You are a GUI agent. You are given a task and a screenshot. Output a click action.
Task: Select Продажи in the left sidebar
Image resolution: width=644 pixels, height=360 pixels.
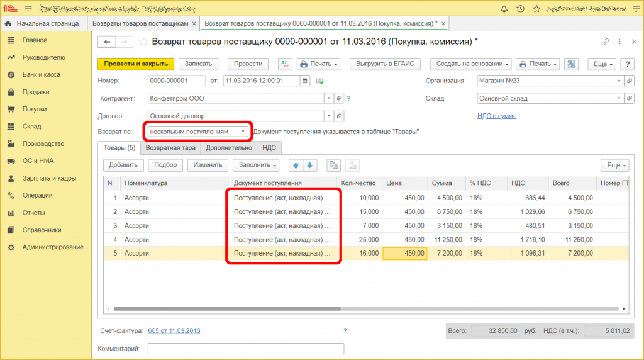tap(36, 92)
